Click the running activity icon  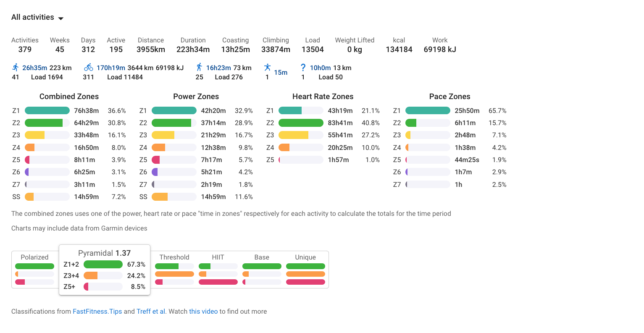[16, 67]
